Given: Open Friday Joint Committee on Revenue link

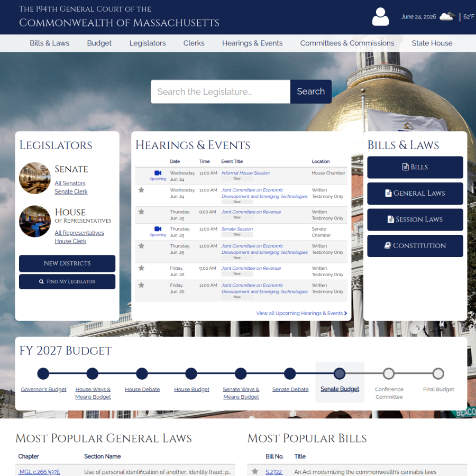Looking at the screenshot, I should (251, 268).
